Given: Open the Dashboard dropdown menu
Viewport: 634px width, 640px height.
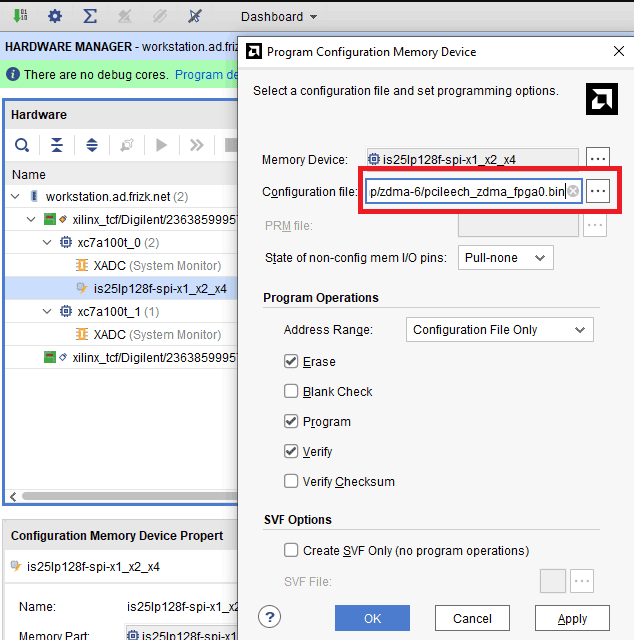Looking at the screenshot, I should pyautogui.click(x=279, y=17).
